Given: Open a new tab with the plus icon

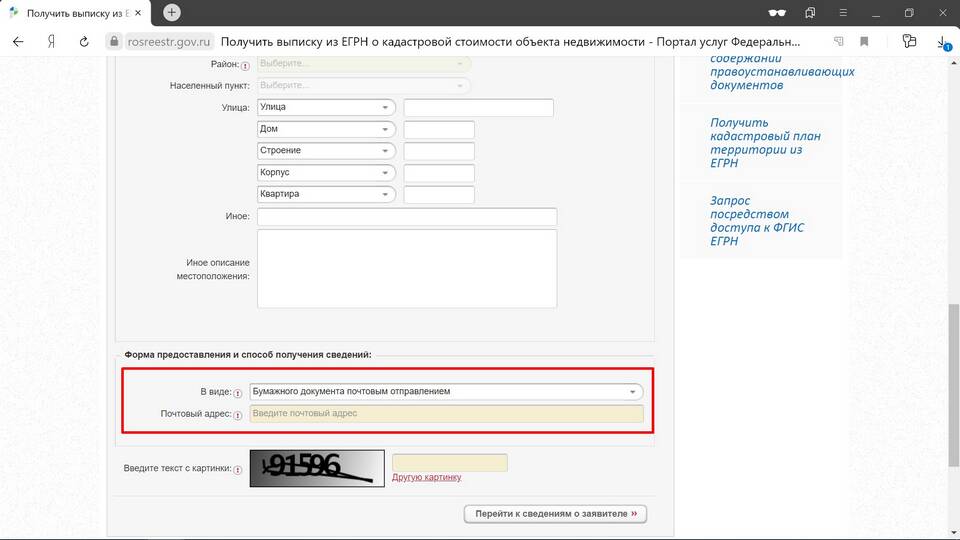Looking at the screenshot, I should (172, 13).
